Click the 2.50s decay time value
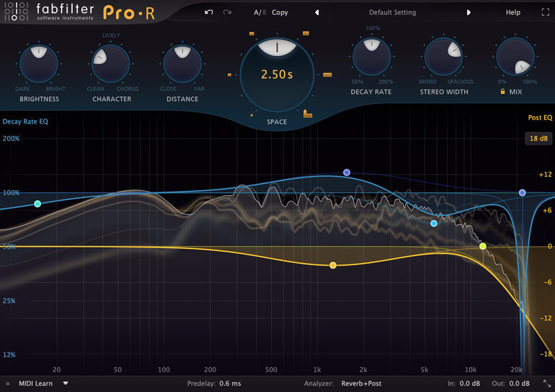 (x=277, y=74)
